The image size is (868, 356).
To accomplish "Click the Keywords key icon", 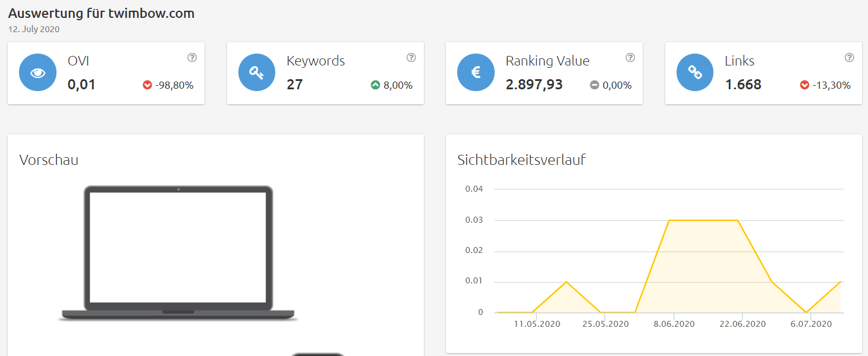I will [x=257, y=73].
